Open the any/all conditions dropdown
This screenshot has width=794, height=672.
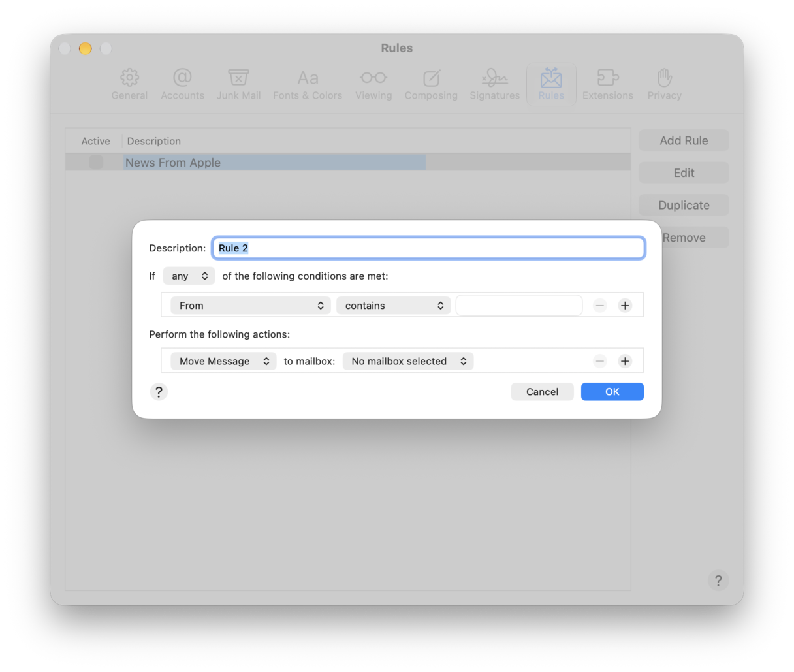(189, 276)
